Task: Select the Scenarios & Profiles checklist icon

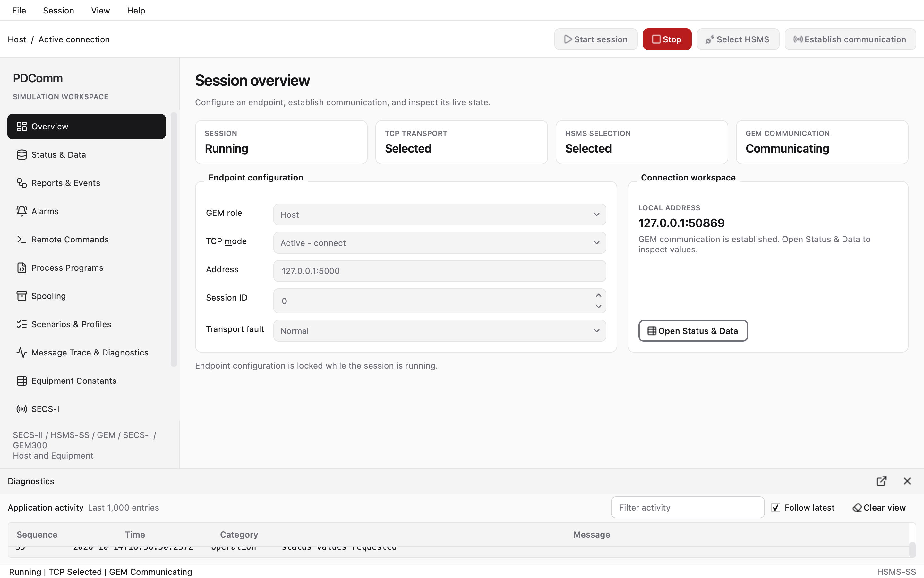Action: point(22,325)
